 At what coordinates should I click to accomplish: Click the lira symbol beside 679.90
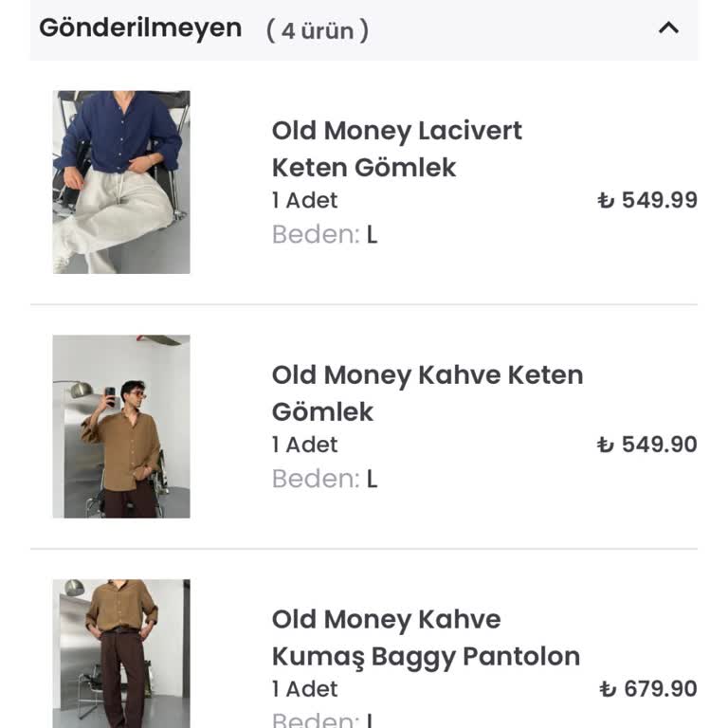click(608, 690)
